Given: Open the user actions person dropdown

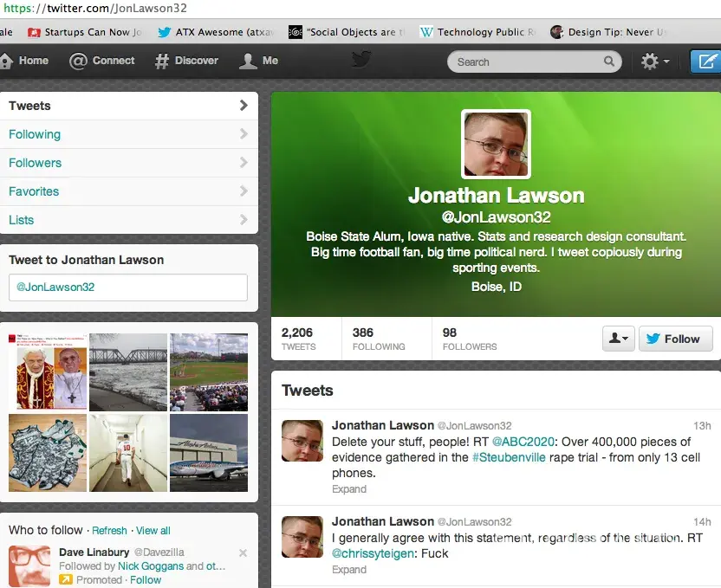Looking at the screenshot, I should tap(619, 339).
